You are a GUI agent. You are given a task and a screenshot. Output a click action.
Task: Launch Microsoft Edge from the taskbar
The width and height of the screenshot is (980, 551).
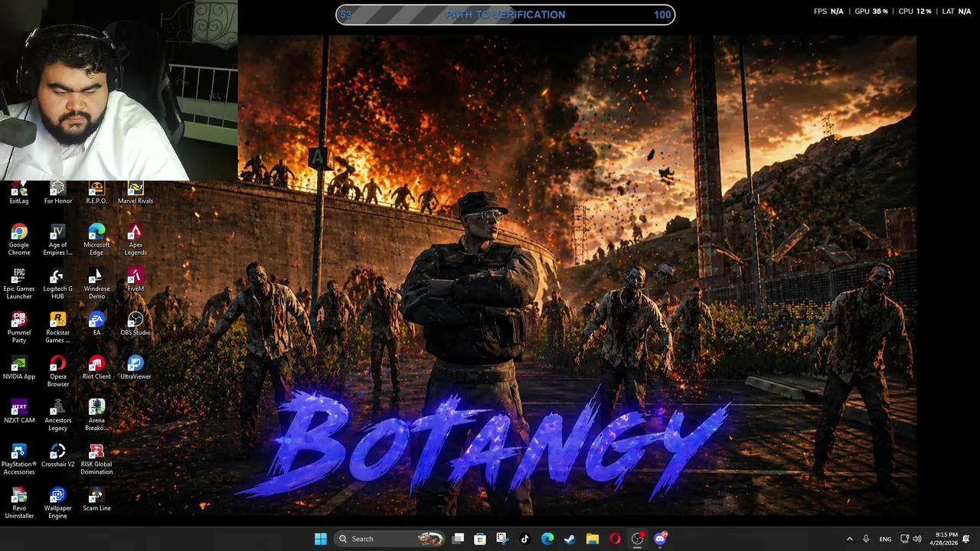point(547,539)
